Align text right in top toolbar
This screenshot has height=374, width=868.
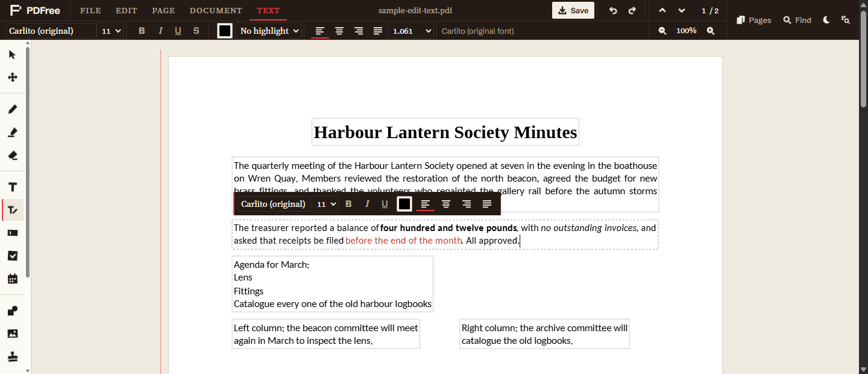(359, 31)
